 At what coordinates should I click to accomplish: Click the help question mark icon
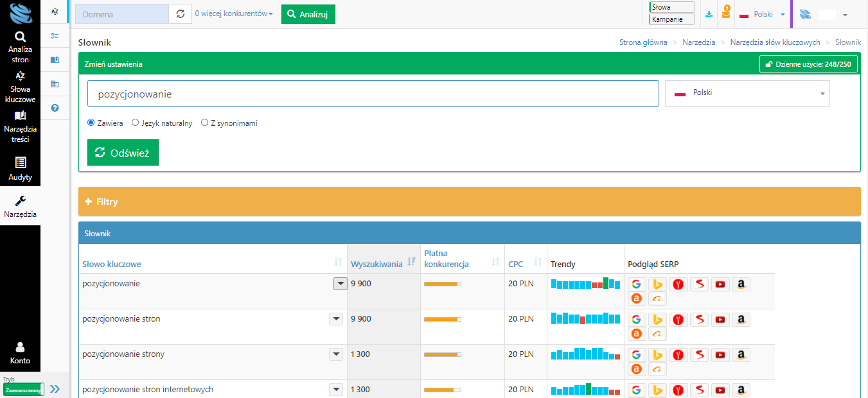tap(55, 108)
